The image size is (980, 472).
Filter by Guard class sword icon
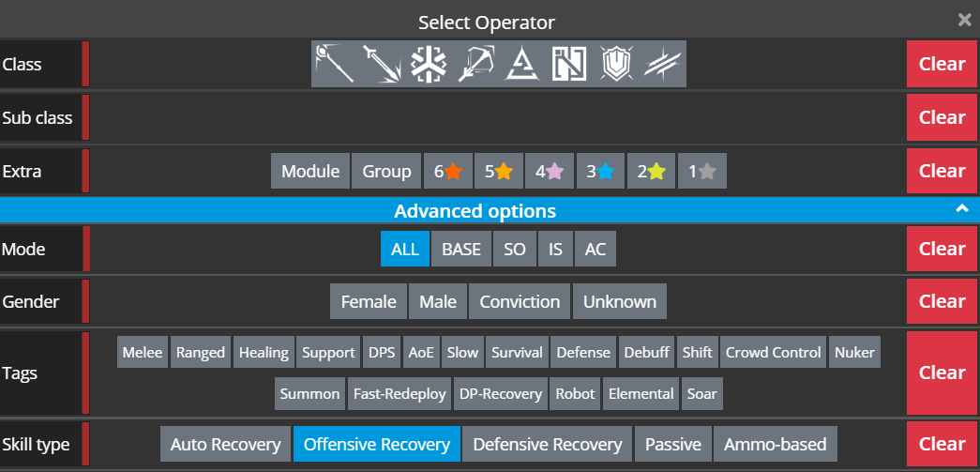pyautogui.click(x=382, y=64)
